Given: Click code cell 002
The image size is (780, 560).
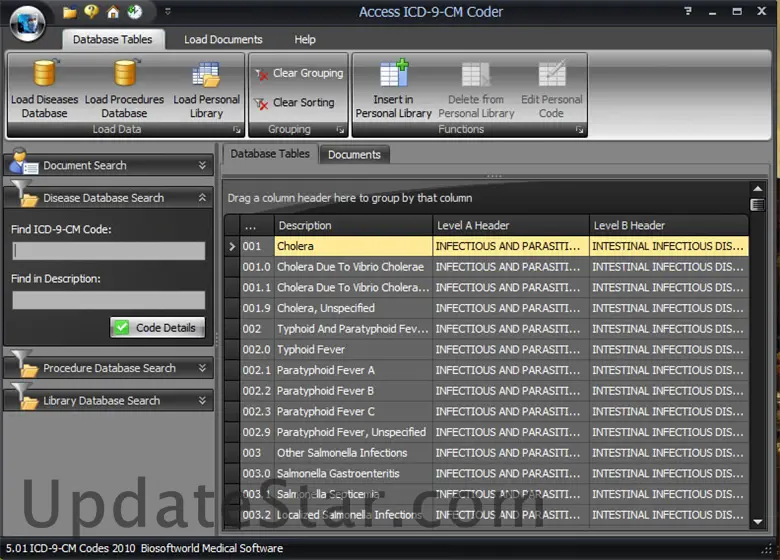Looking at the screenshot, I should tap(257, 329).
